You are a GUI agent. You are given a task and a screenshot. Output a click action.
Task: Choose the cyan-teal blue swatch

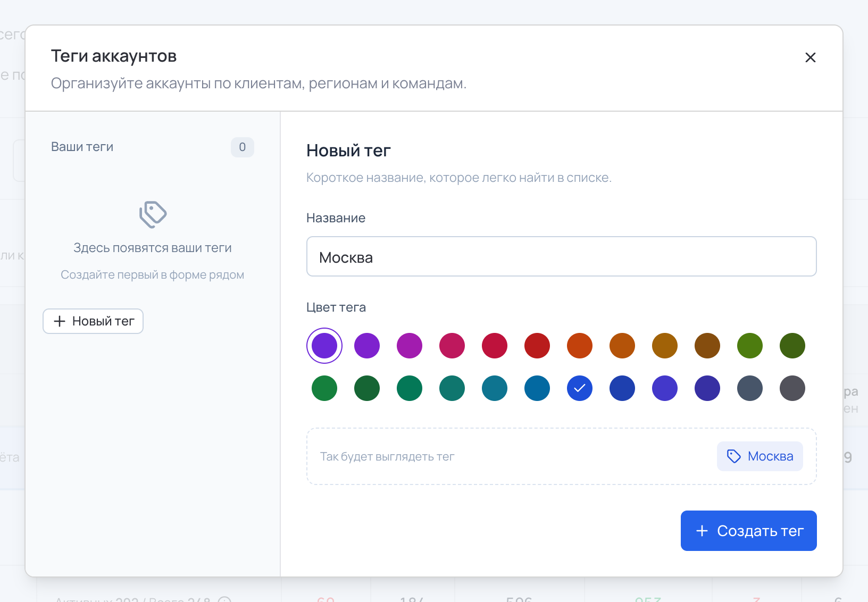(x=495, y=388)
